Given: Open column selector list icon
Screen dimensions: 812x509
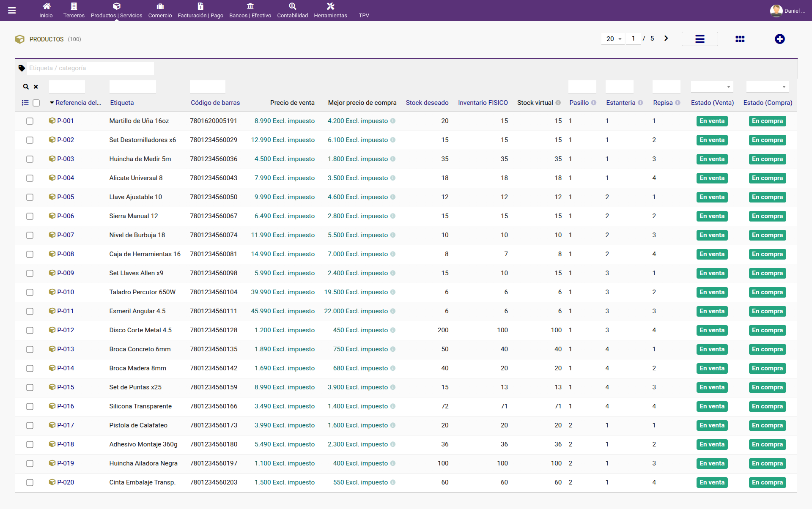Looking at the screenshot, I should tap(25, 103).
